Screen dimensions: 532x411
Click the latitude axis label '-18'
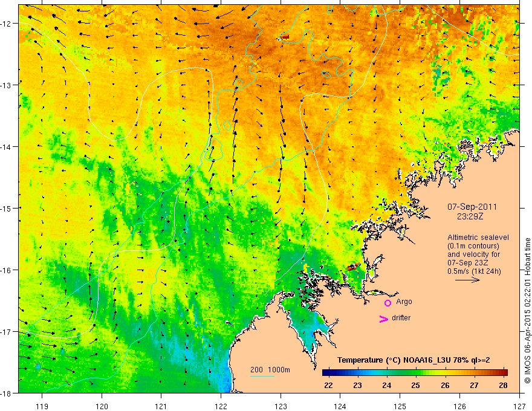(x=6, y=393)
